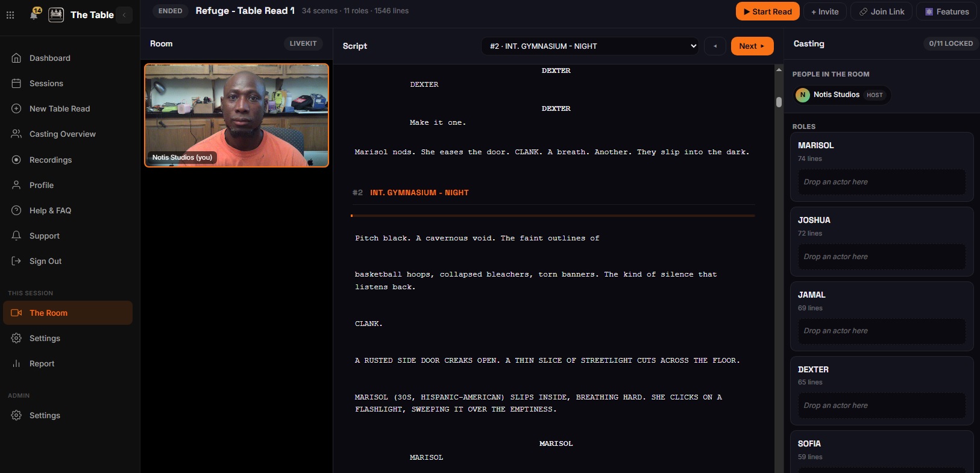Open the Features panel

point(947,11)
